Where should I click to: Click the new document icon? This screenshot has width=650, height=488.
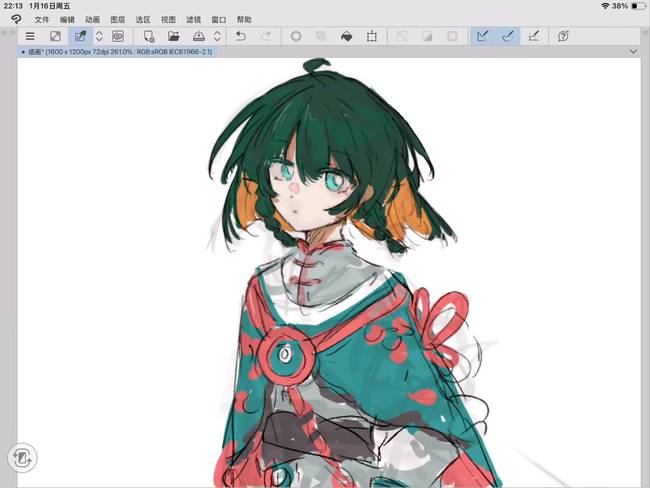[x=149, y=36]
